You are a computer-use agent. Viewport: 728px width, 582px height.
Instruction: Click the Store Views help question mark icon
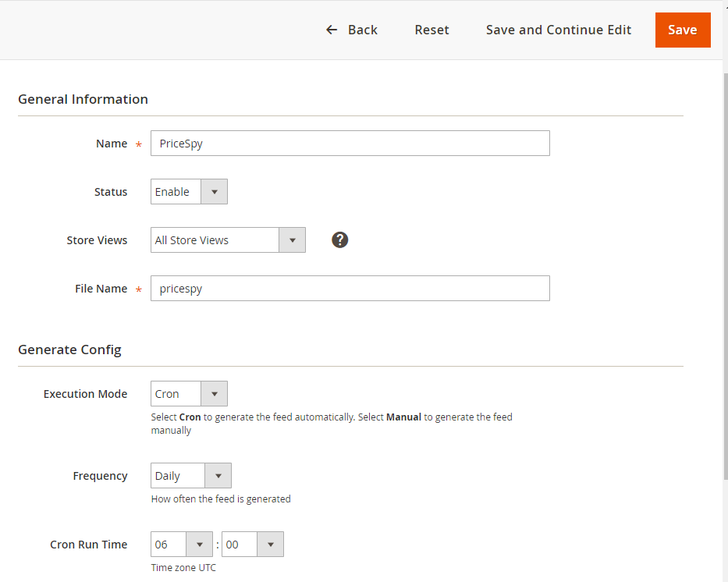340,240
